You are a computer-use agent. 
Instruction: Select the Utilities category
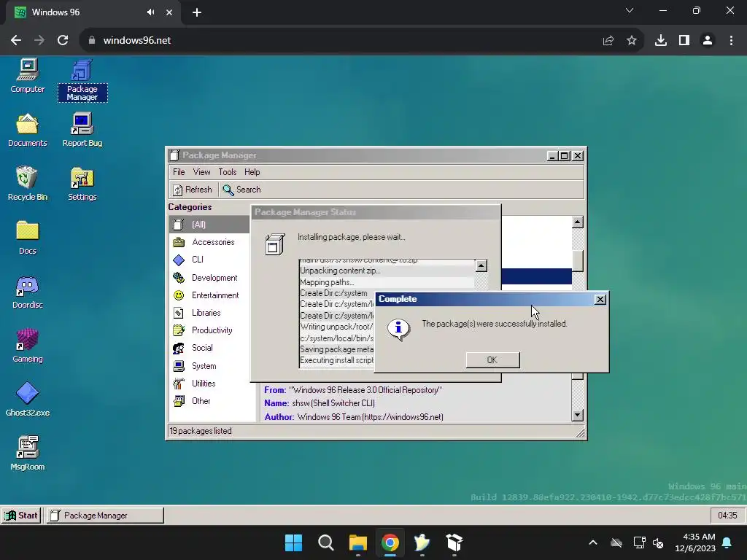click(x=209, y=384)
